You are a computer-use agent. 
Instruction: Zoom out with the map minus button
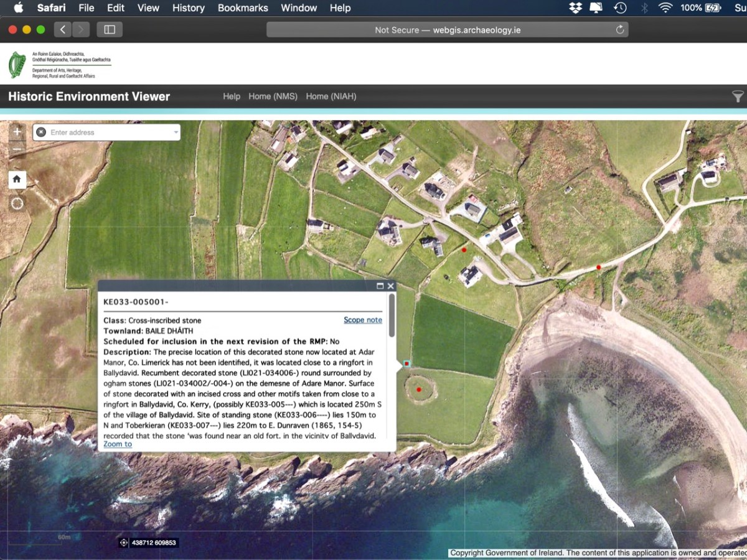[x=17, y=149]
